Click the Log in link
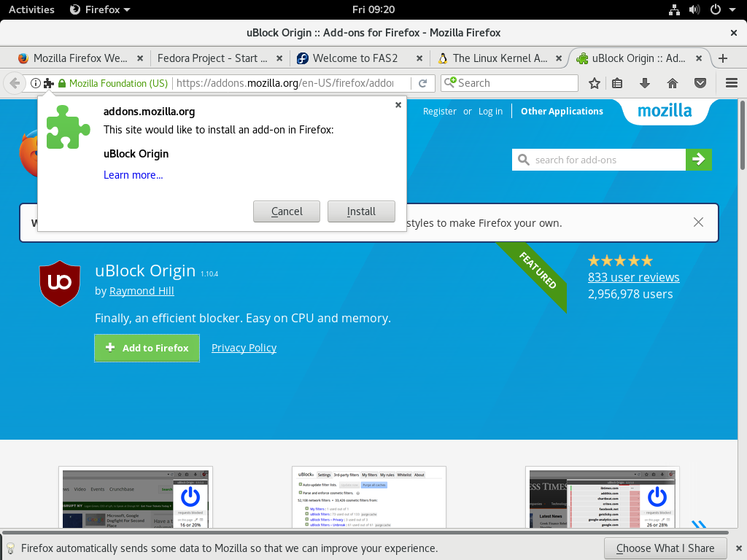This screenshot has height=560, width=747. click(490, 111)
